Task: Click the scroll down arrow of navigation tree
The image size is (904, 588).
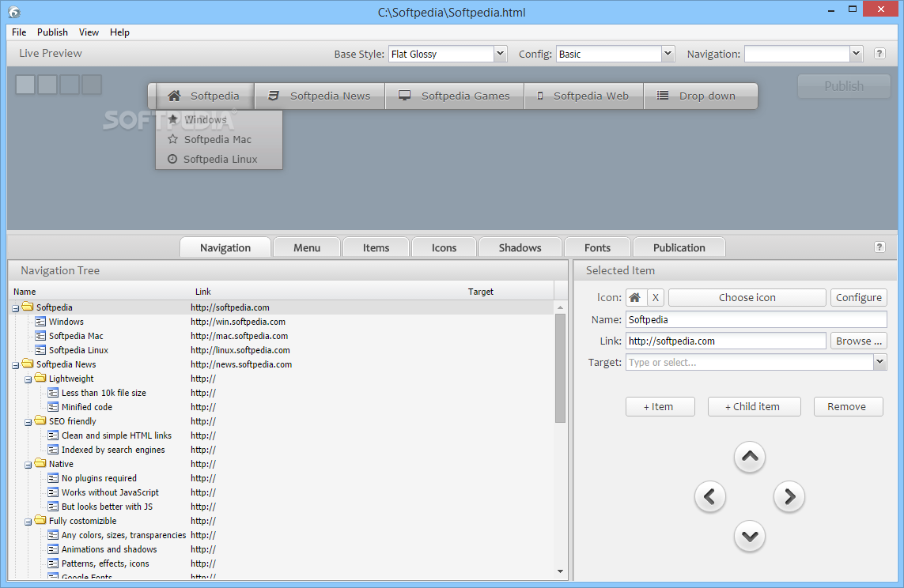Action: click(x=561, y=571)
